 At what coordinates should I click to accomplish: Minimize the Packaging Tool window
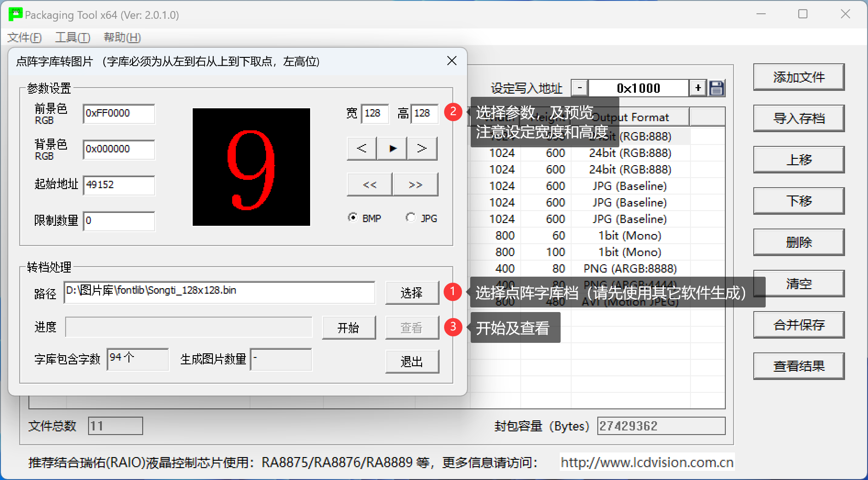coord(761,14)
